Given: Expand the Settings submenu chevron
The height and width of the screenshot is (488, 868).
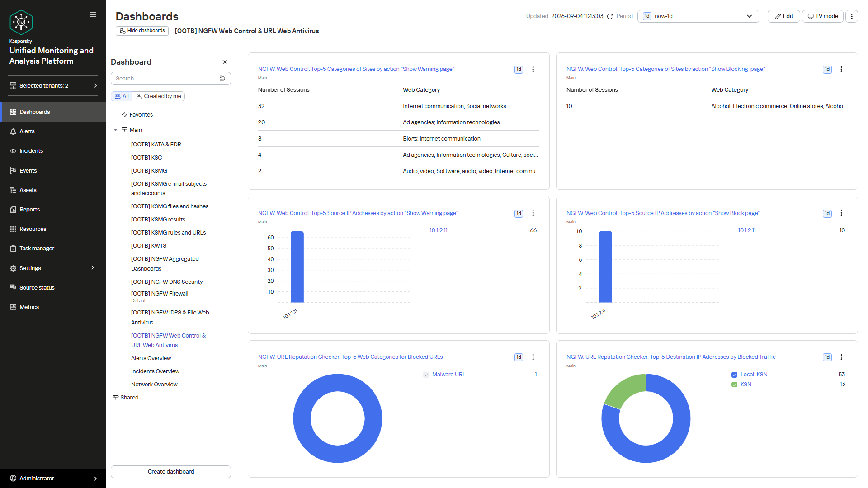Looking at the screenshot, I should (x=93, y=268).
